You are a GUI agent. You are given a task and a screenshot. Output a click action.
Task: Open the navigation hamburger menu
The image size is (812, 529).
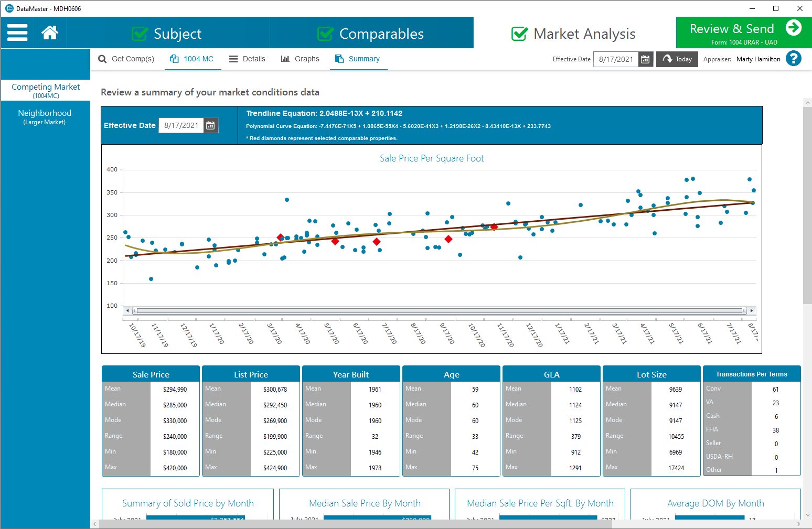coord(17,33)
